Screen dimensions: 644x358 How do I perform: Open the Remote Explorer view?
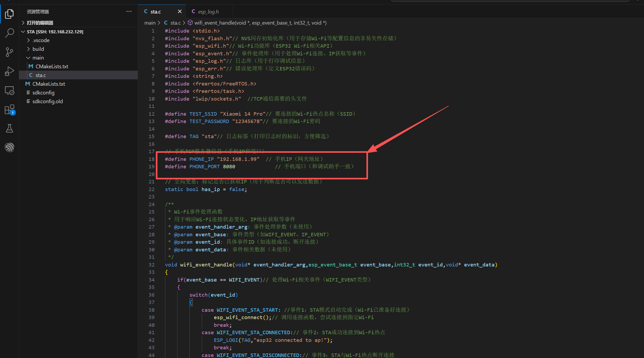[10, 91]
